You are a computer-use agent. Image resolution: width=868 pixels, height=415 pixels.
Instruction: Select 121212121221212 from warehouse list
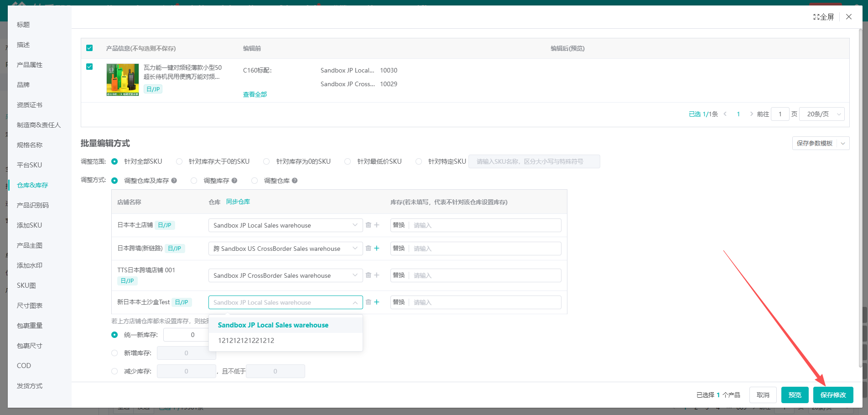246,341
